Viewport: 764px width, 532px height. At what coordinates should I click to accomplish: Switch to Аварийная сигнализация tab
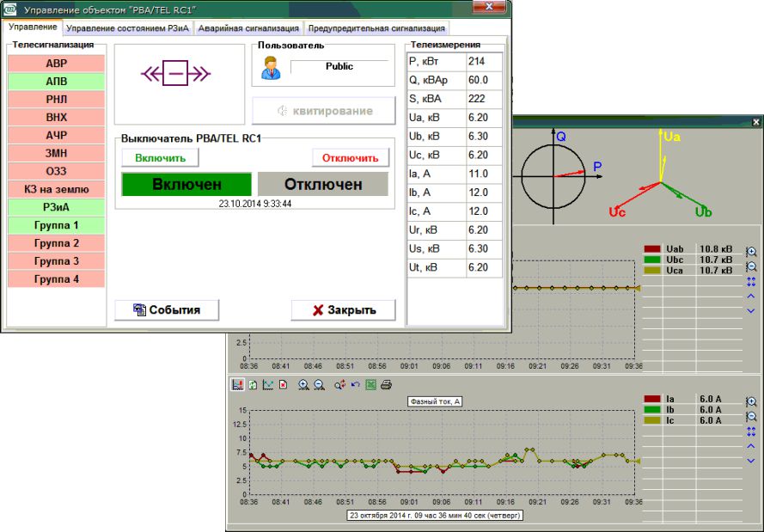pos(248,28)
